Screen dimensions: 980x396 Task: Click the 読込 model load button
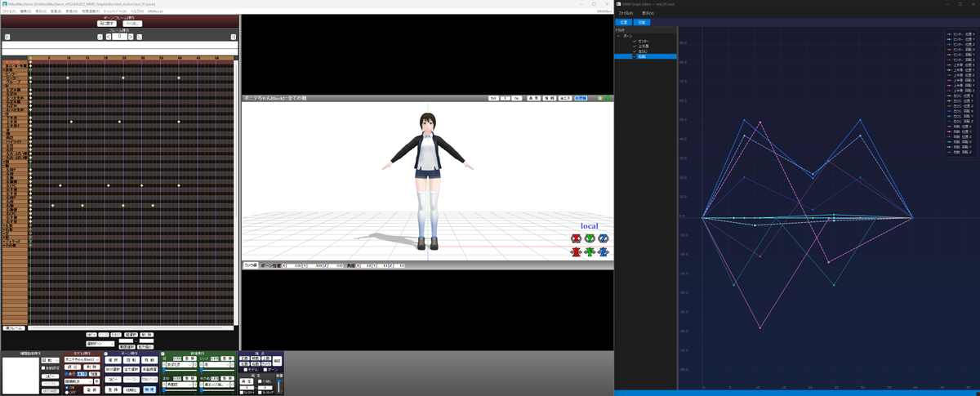(x=73, y=367)
